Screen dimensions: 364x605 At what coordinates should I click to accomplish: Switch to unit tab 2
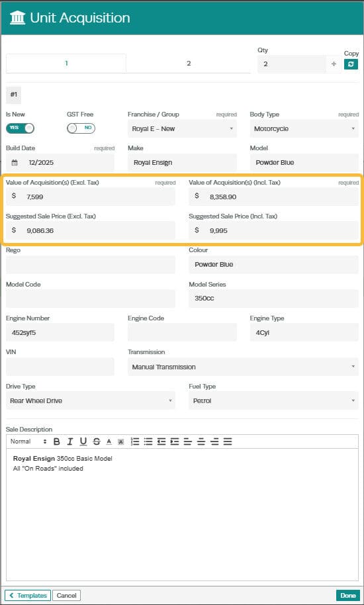(189, 64)
